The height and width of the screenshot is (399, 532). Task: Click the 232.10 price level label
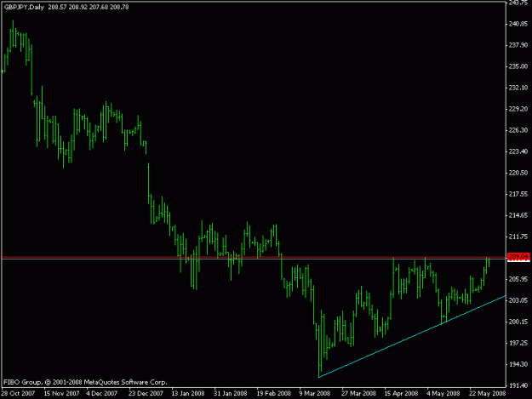pos(518,88)
